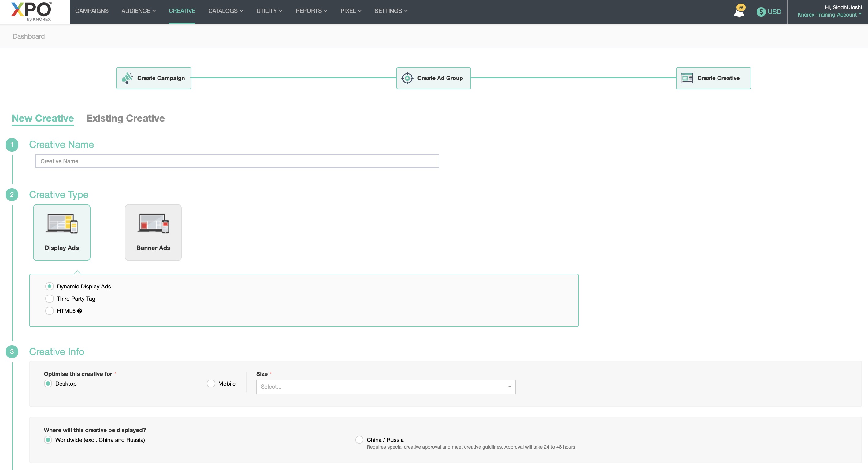Image resolution: width=868 pixels, height=470 pixels.
Task: Click the Creative Name input field
Action: (237, 161)
